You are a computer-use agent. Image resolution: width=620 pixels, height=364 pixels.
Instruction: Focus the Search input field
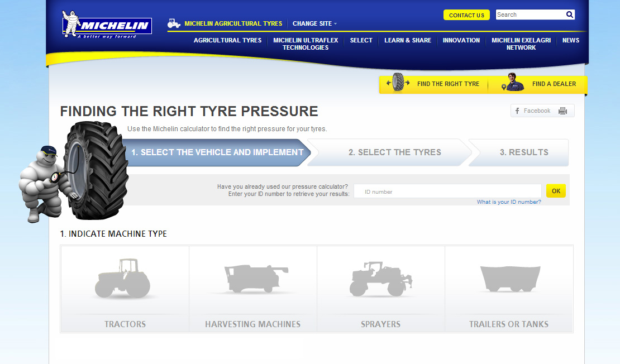(x=530, y=15)
